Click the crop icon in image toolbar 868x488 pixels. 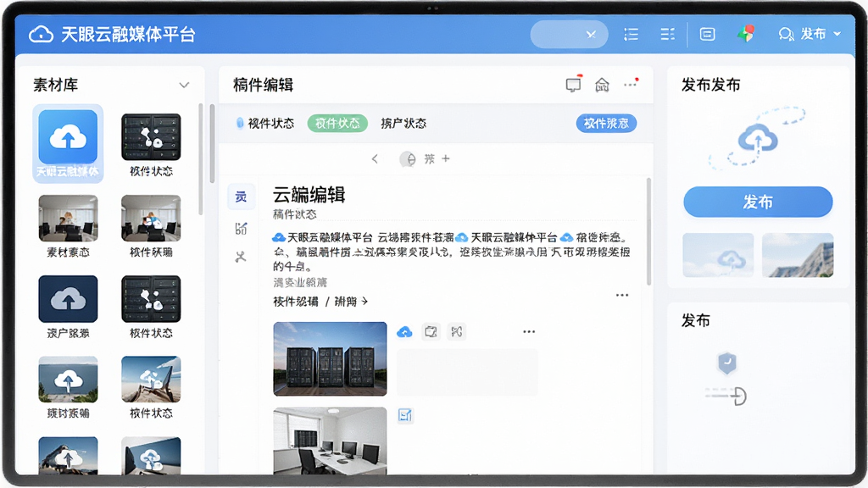[x=457, y=332]
